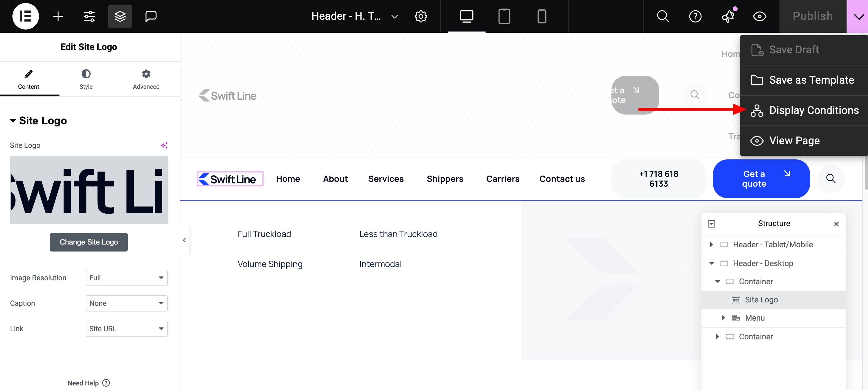The image size is (868, 390).
Task: Open the Finder search icon
Action: pyautogui.click(x=663, y=16)
